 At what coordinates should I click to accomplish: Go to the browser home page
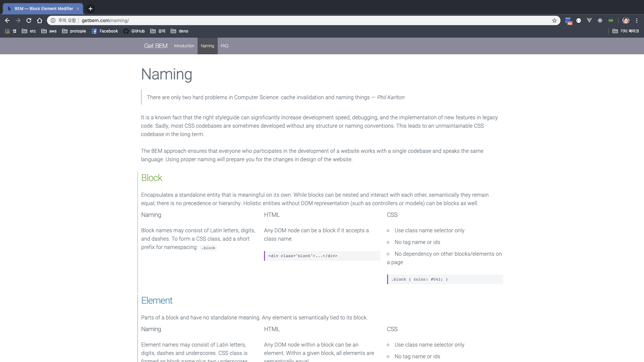tap(40, 20)
